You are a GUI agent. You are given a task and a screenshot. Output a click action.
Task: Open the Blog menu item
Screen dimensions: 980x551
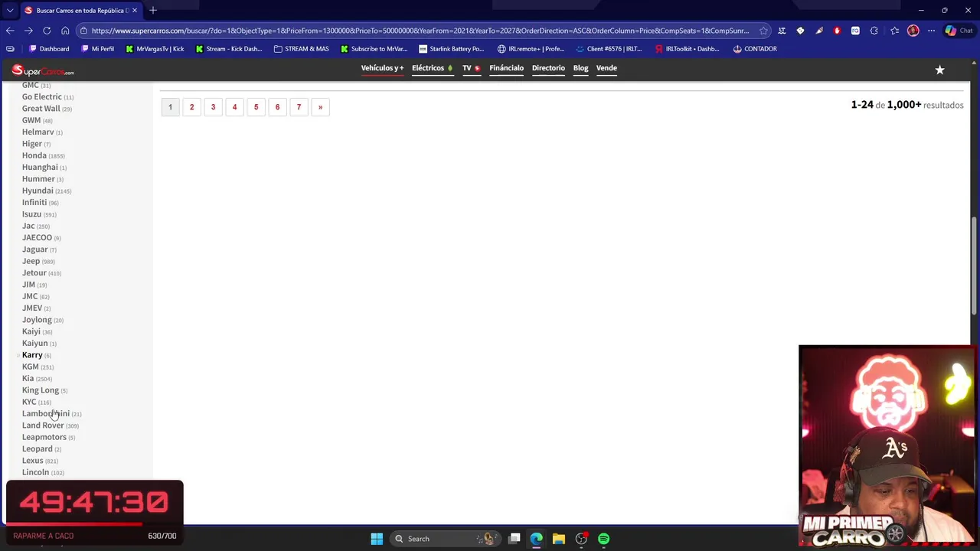click(580, 68)
